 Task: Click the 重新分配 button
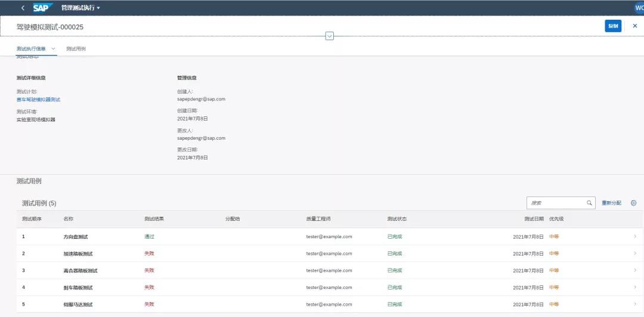(x=611, y=203)
